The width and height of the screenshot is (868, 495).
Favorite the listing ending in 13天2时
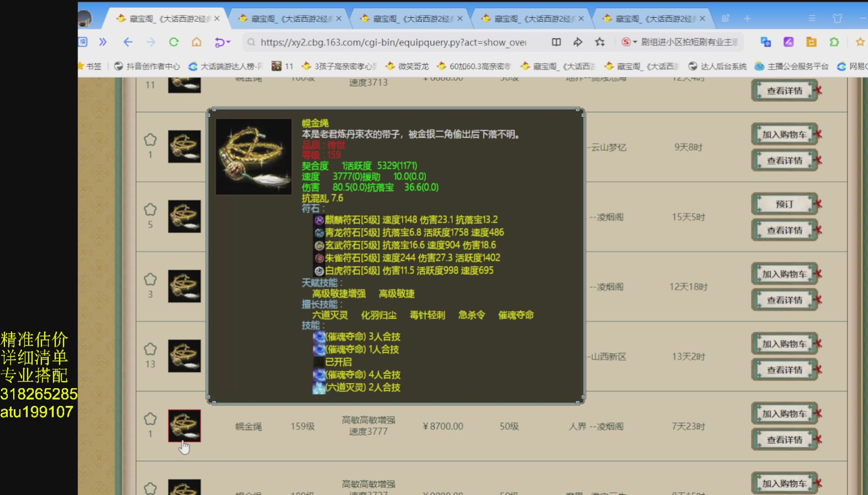pos(150,349)
